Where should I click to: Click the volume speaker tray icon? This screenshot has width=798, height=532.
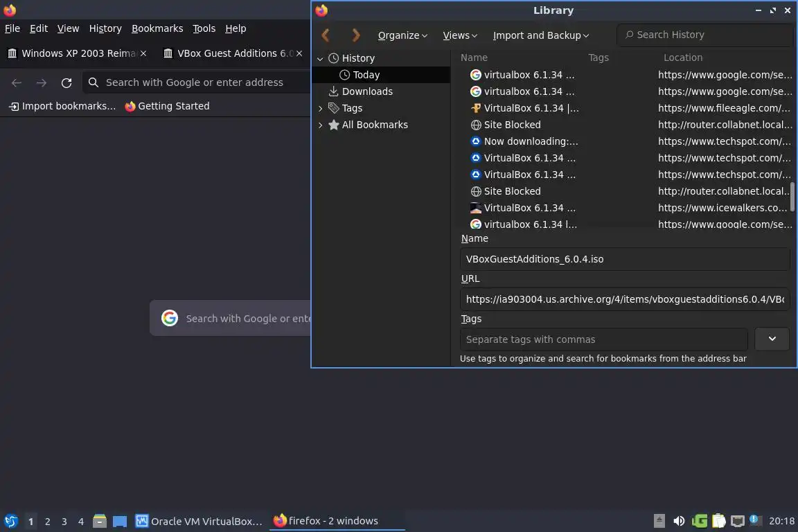coord(679,521)
